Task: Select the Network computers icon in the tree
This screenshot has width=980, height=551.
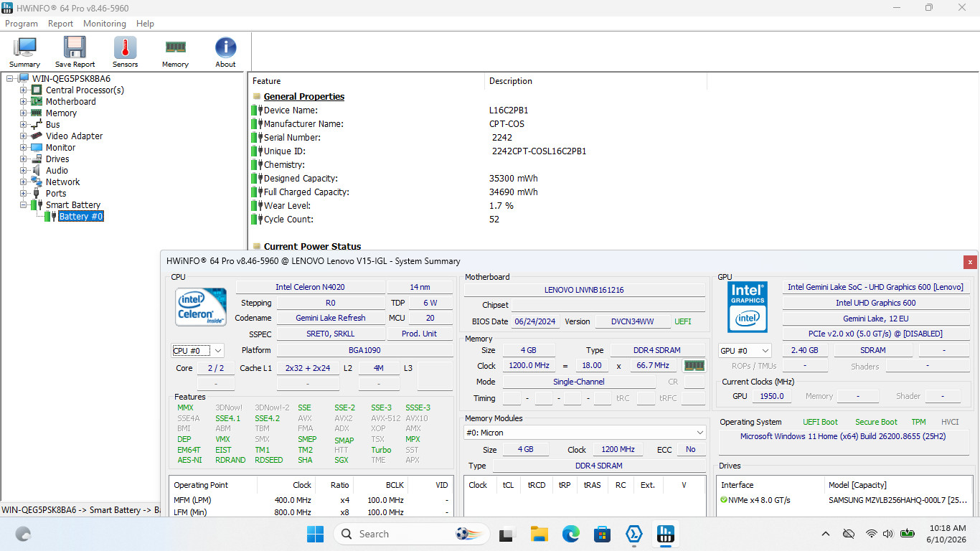Action: (x=36, y=182)
